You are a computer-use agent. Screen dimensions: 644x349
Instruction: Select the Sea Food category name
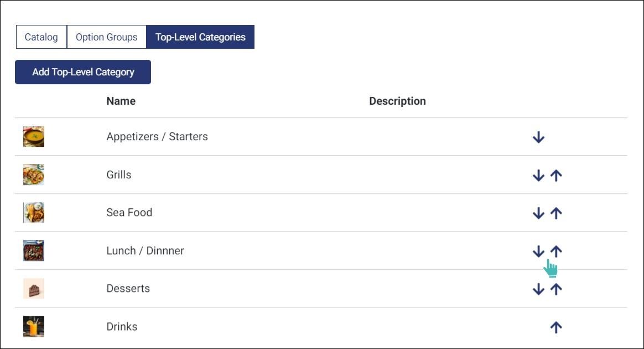click(x=129, y=213)
